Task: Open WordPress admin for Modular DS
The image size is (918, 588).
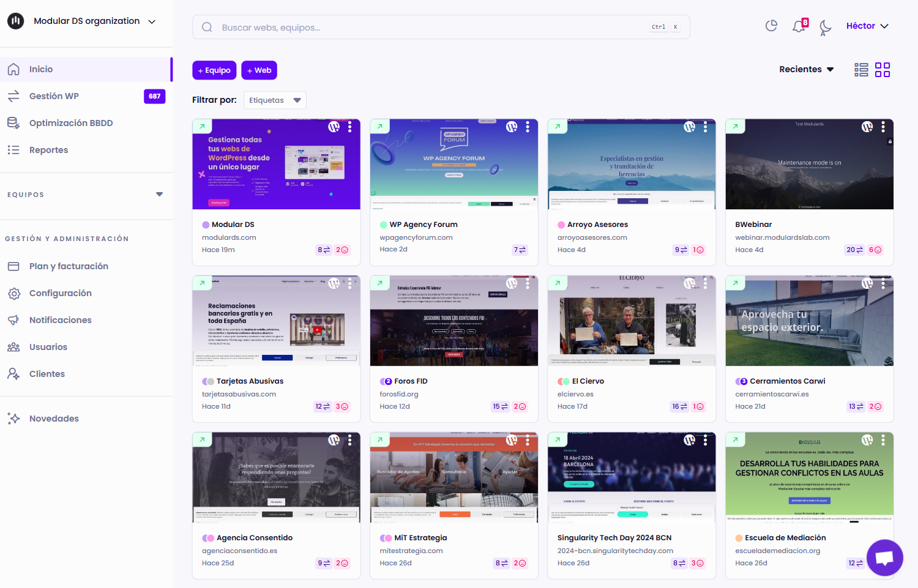Action: coord(334,127)
